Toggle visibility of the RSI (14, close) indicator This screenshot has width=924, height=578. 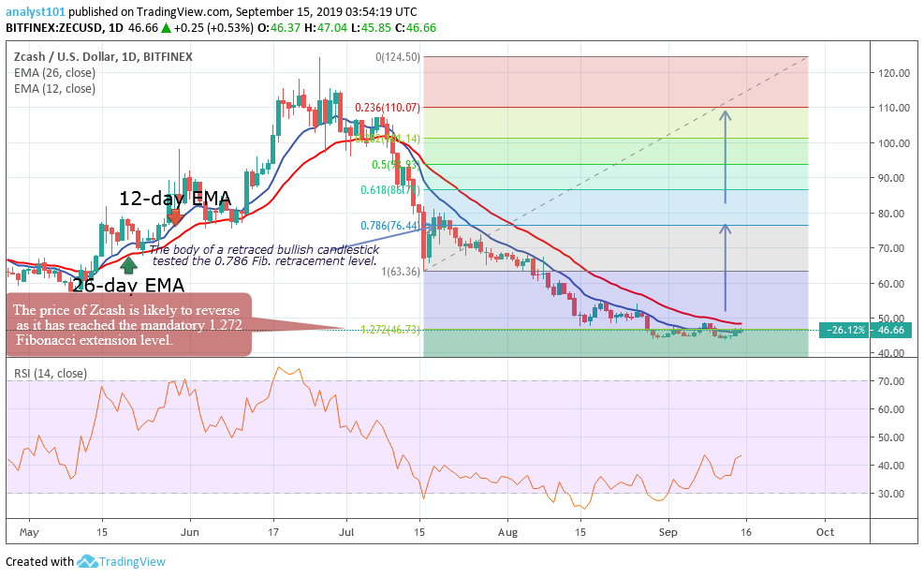tap(49, 372)
